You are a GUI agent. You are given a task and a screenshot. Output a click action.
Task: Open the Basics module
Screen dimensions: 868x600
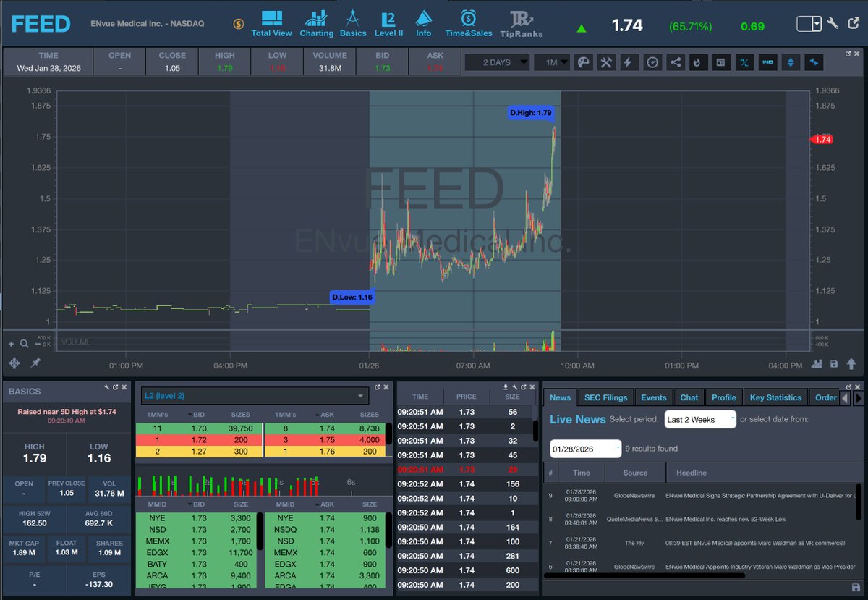[353, 24]
